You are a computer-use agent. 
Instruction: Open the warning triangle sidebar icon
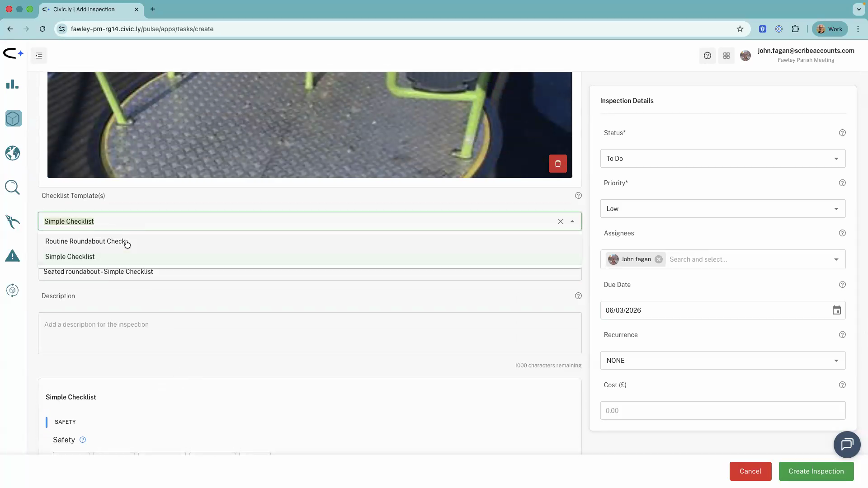(13, 256)
